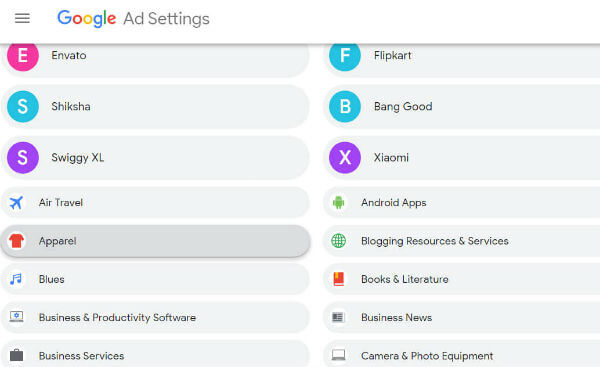Click the Apparel interest label
Screen dimensions: 600x367
(57, 241)
